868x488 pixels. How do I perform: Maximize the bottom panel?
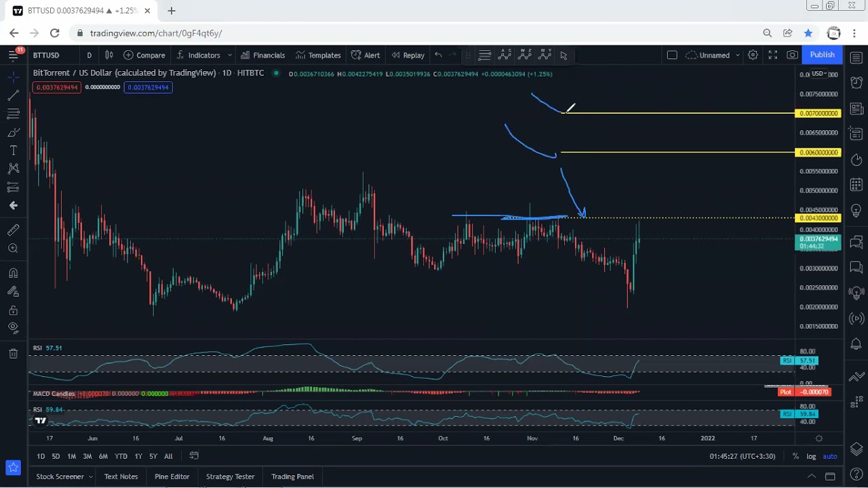pos(830,476)
